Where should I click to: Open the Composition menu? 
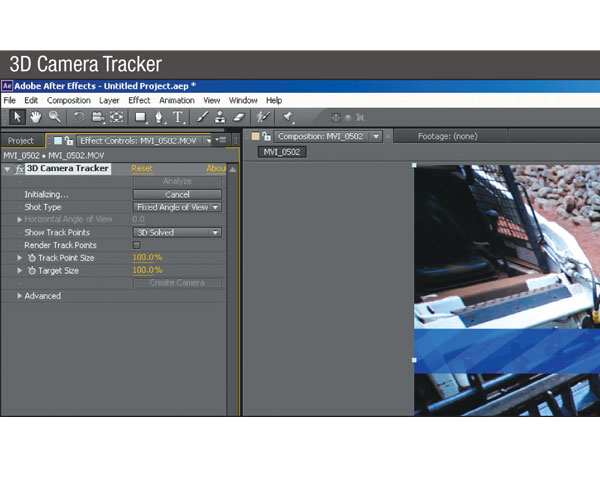tap(69, 100)
